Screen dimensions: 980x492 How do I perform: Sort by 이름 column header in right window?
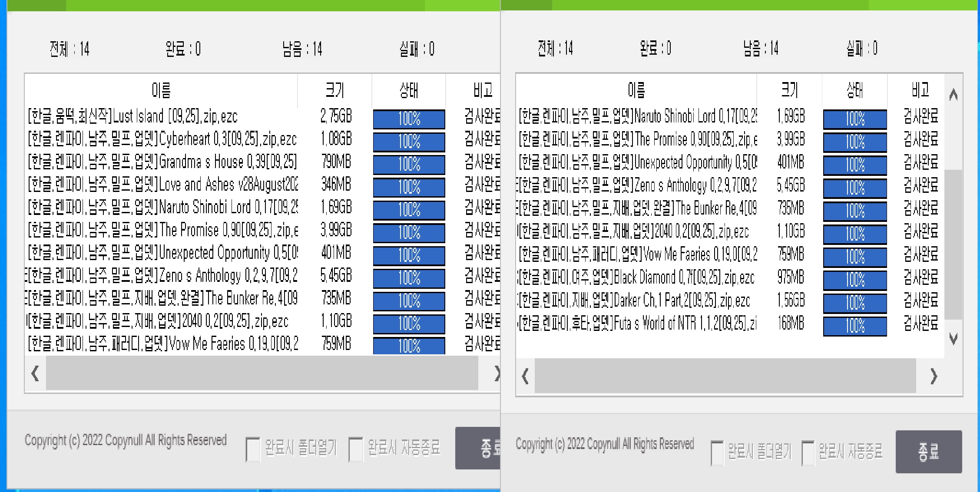click(x=636, y=90)
